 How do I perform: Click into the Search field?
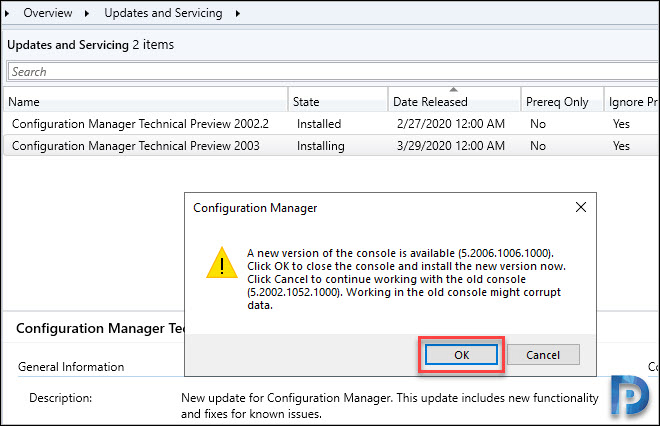[333, 72]
